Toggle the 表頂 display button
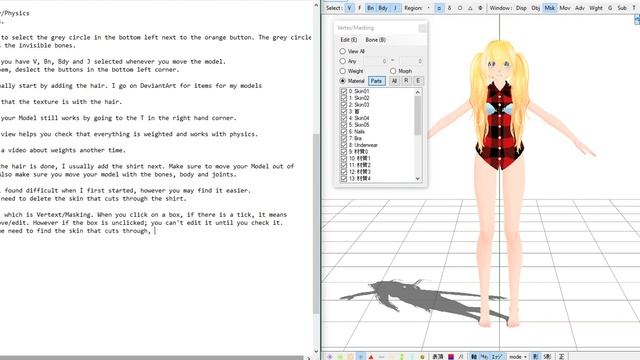This screenshot has height=360, width=640. pos(438,357)
